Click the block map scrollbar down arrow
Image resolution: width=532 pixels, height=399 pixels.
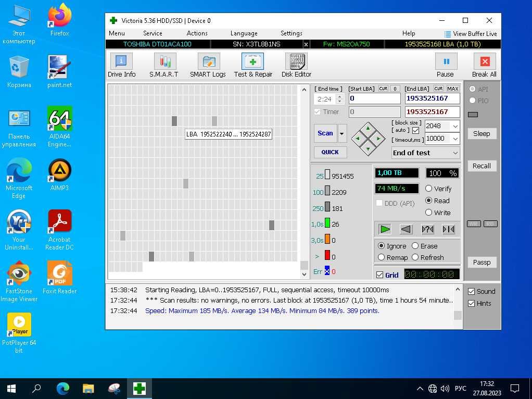tap(304, 274)
